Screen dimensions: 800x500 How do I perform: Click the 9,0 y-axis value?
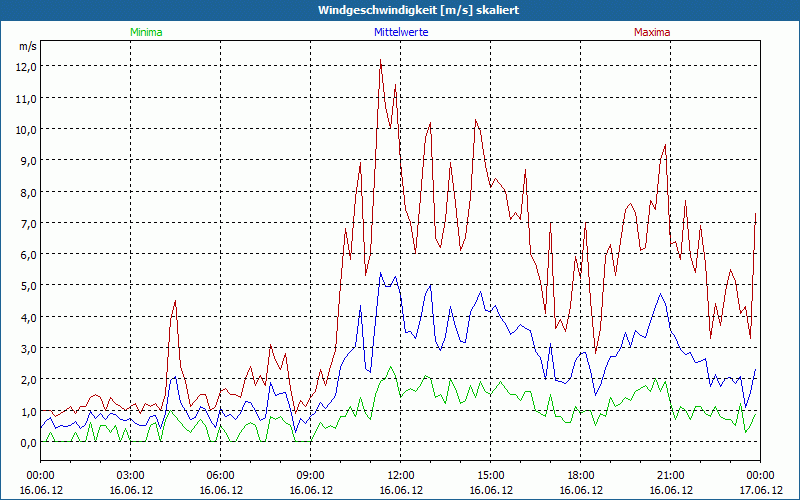[28, 161]
